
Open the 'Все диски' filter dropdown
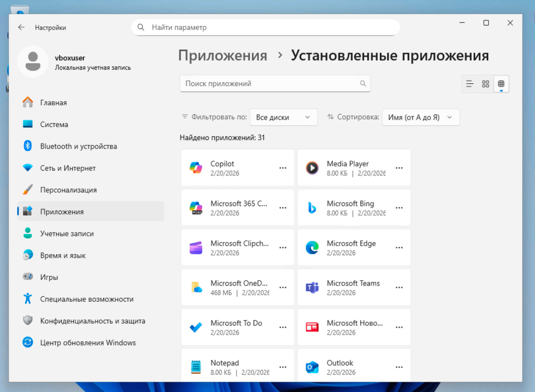coord(284,117)
